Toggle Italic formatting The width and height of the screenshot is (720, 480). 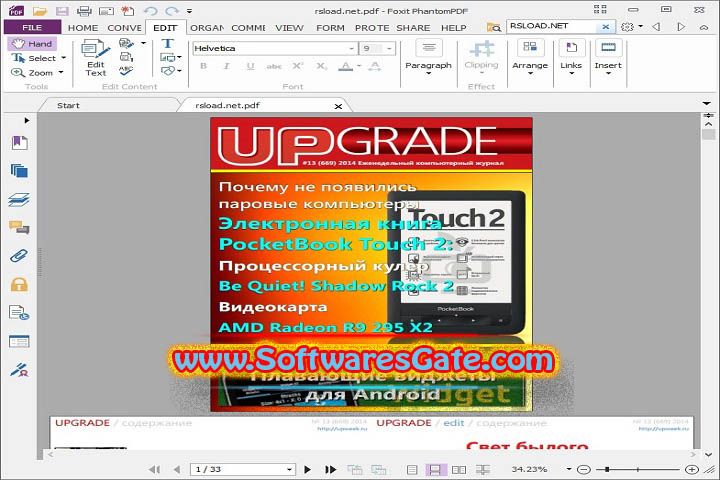pos(226,66)
